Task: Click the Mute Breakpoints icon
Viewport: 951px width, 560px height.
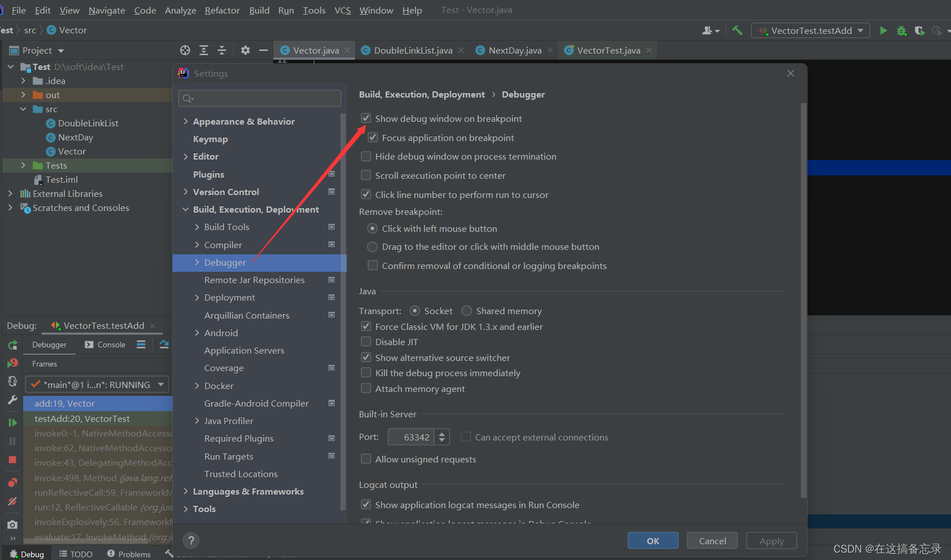Action: [x=12, y=501]
